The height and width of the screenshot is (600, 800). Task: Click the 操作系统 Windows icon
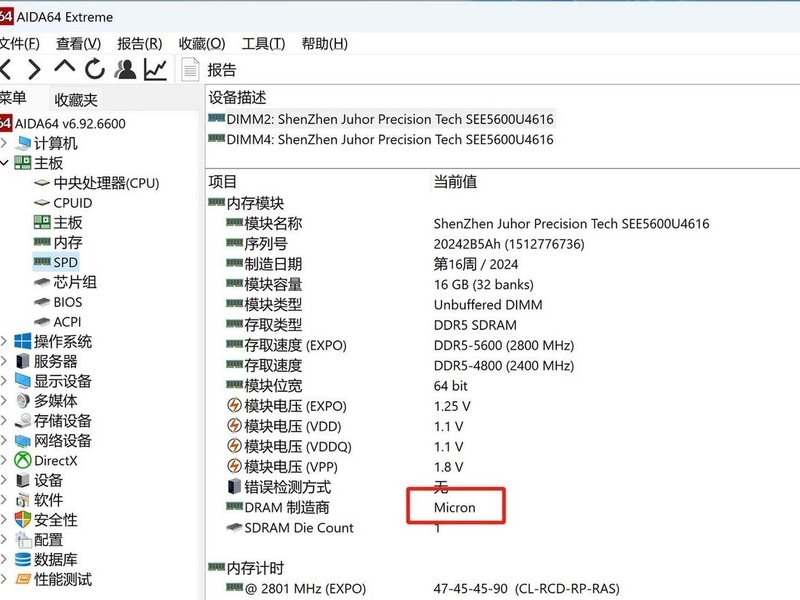tap(22, 341)
